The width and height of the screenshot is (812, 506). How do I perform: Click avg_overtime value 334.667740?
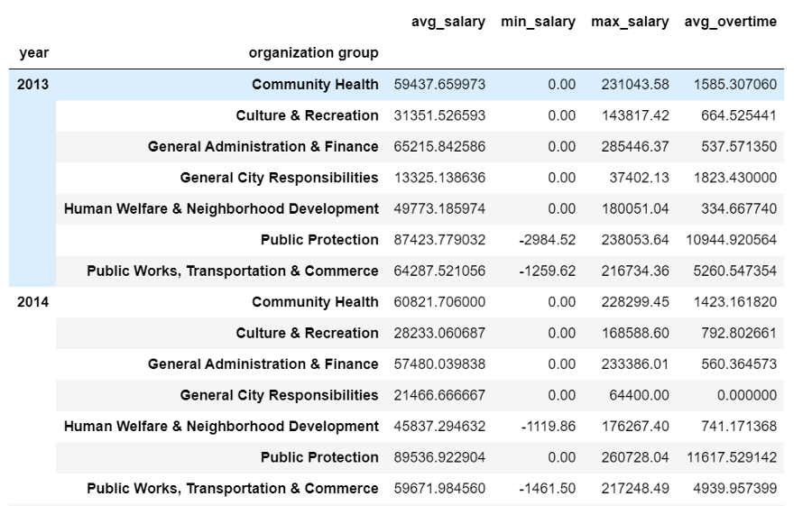[739, 208]
